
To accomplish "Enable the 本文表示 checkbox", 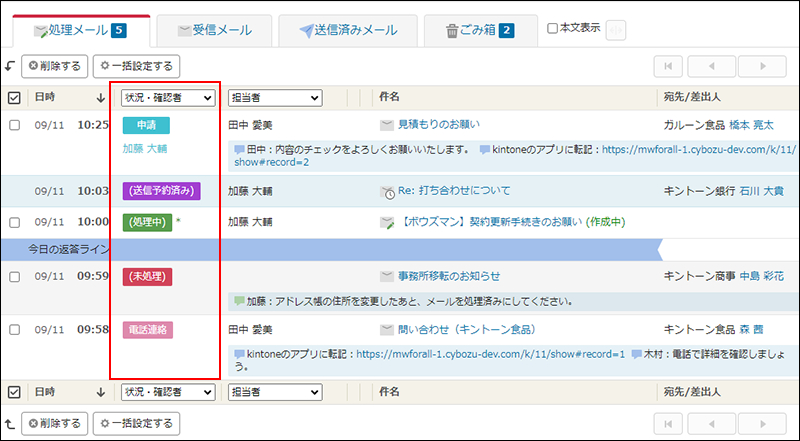I will [553, 29].
